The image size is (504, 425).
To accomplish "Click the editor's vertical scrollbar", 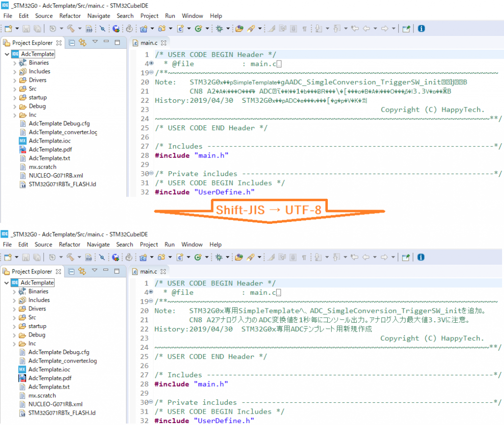I will point(501,123).
